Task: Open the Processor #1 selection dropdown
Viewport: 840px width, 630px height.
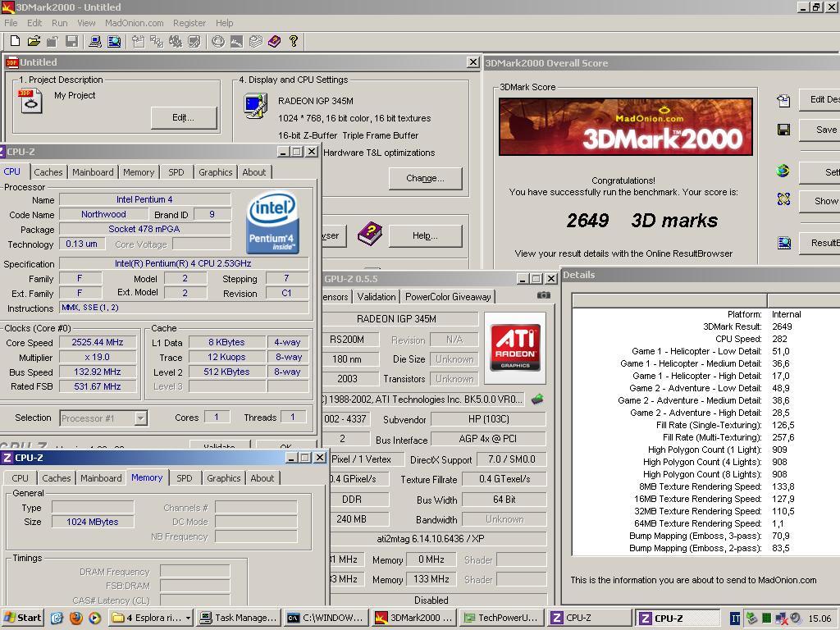Action: 140,418
